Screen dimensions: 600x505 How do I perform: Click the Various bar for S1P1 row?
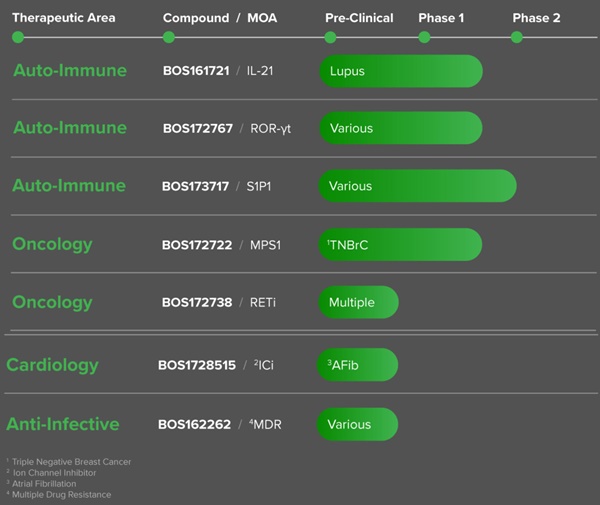417,186
